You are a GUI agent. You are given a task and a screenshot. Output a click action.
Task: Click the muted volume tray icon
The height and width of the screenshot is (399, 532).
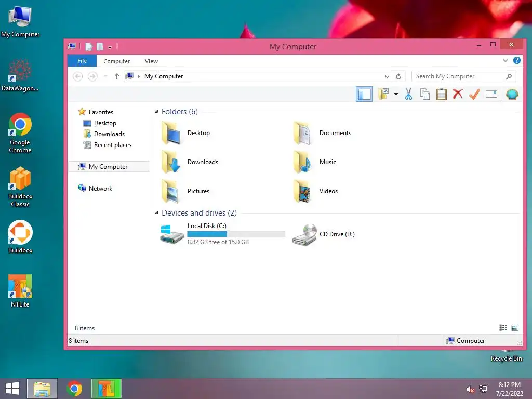coord(470,389)
